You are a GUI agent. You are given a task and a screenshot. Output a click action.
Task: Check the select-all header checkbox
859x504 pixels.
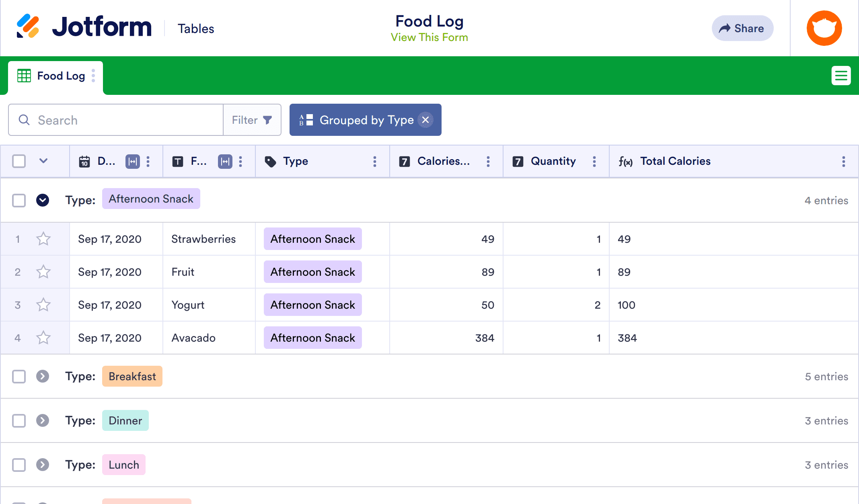[x=19, y=162]
